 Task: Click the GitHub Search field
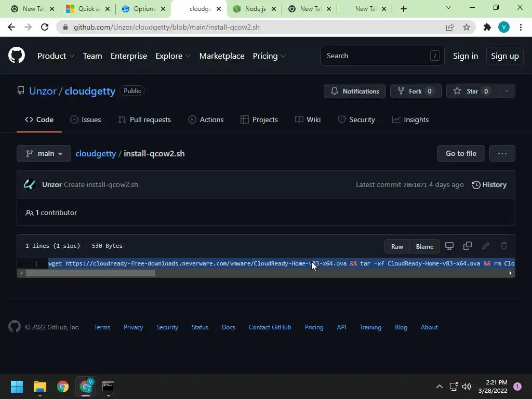click(382, 56)
